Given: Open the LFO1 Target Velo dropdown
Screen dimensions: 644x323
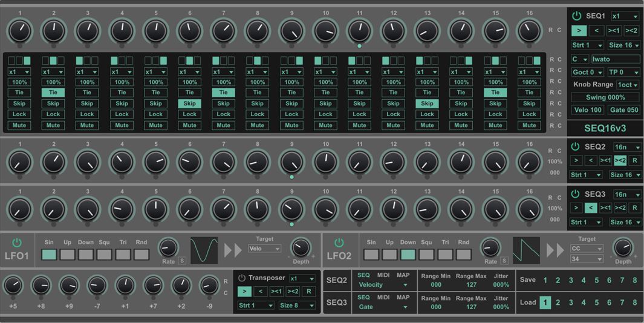Looking at the screenshot, I should 264,249.
